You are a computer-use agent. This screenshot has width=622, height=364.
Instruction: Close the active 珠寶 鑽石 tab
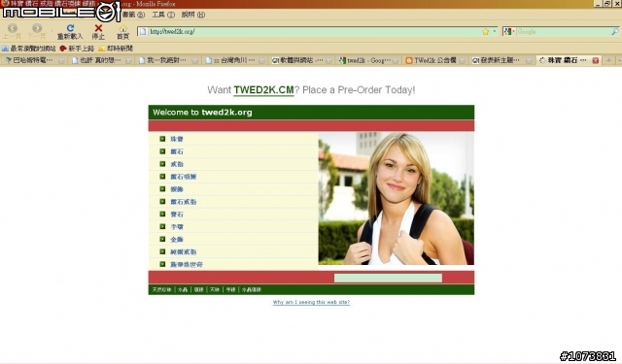pyautogui.click(x=595, y=60)
